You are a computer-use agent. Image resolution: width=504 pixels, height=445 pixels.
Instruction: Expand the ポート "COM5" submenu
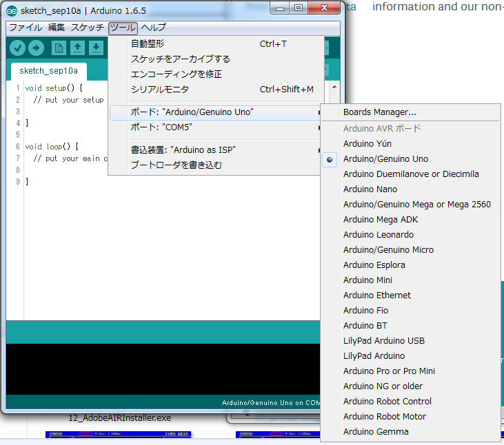tap(215, 127)
